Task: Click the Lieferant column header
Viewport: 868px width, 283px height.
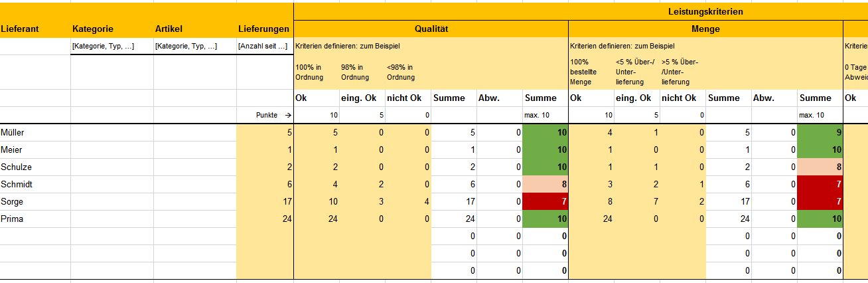Action: pyautogui.click(x=35, y=29)
